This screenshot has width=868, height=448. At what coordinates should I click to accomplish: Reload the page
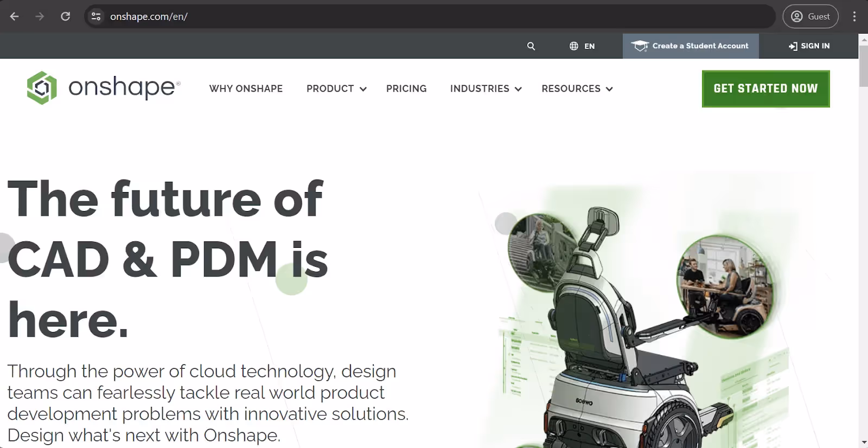coord(66,16)
